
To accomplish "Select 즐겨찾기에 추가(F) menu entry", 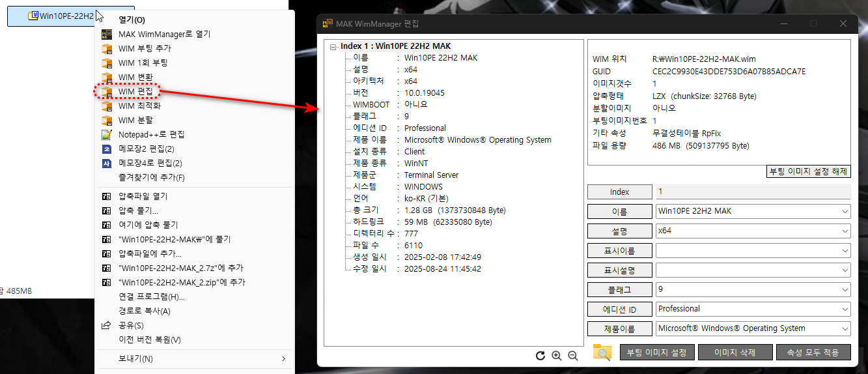I will pyautogui.click(x=152, y=177).
